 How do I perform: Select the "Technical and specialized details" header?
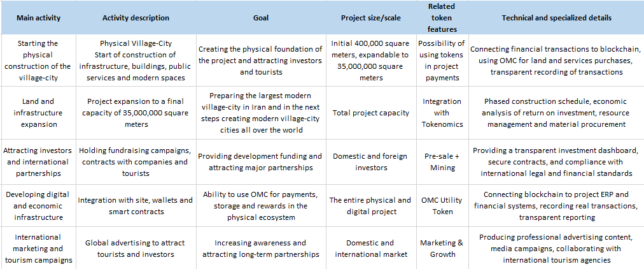pos(556,18)
